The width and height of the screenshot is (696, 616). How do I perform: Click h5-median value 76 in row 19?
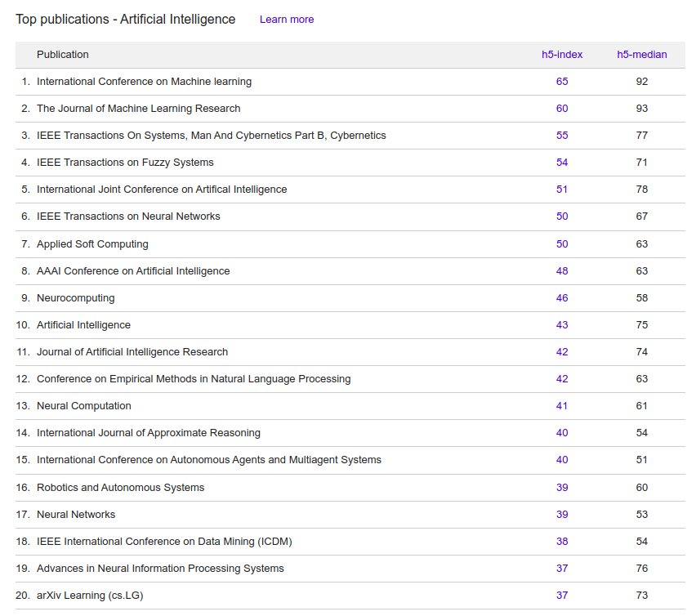pyautogui.click(x=642, y=569)
